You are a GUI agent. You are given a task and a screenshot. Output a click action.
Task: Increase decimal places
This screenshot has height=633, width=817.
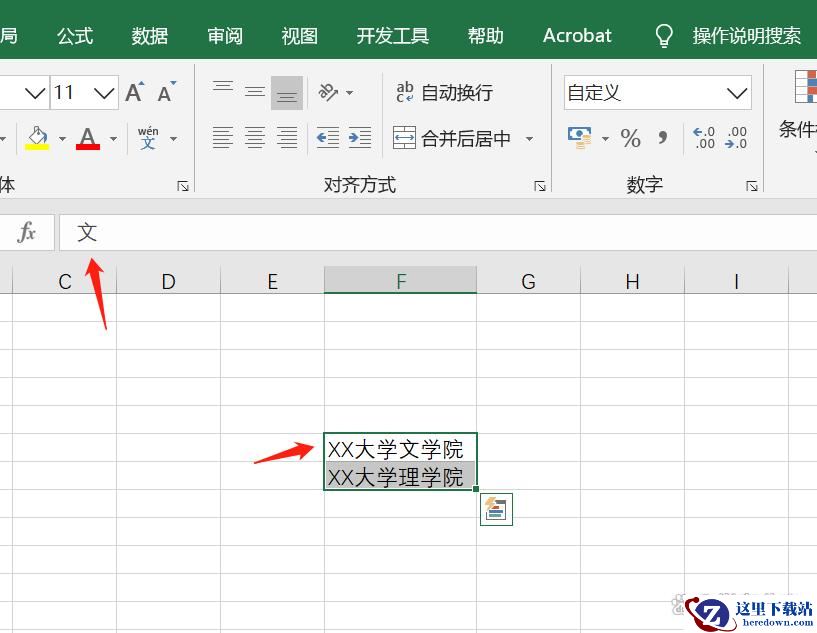703,138
